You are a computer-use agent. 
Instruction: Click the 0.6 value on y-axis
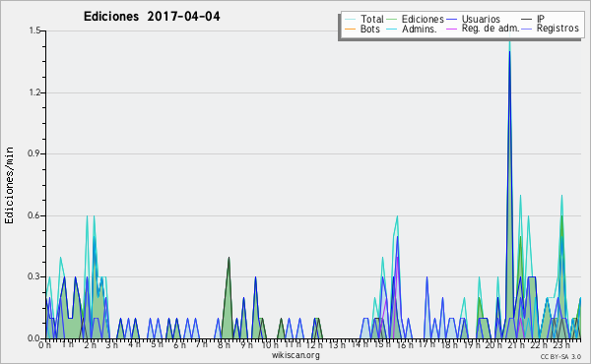[34, 215]
